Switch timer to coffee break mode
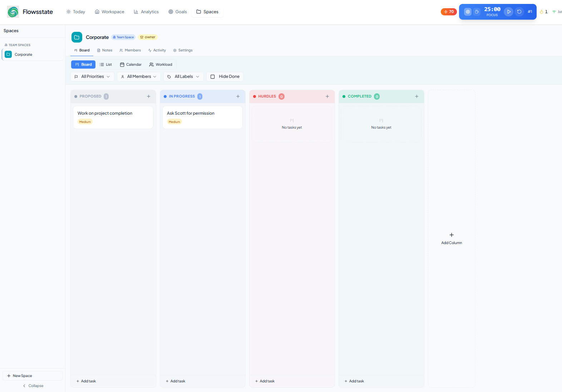The width and height of the screenshot is (562, 392). click(x=477, y=12)
